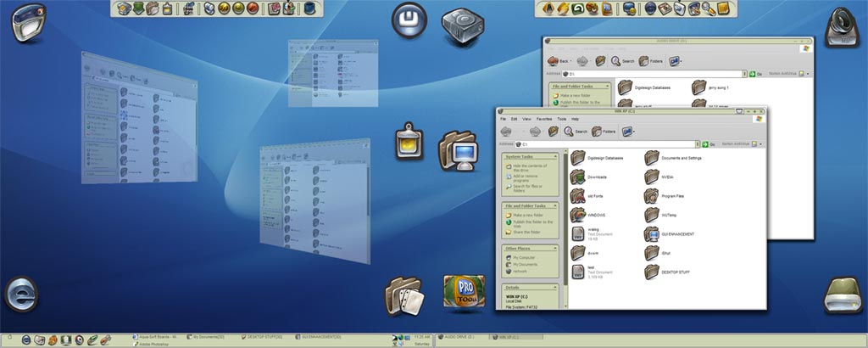Viewport: 868px width, 348px height.
Task: Open the NVIDIA folder
Action: [659, 177]
